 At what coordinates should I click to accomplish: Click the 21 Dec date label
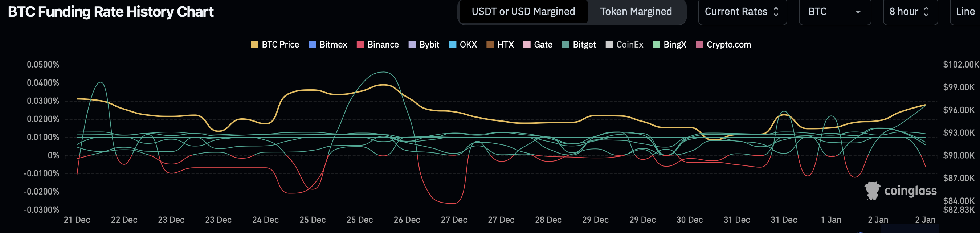pyautogui.click(x=77, y=220)
